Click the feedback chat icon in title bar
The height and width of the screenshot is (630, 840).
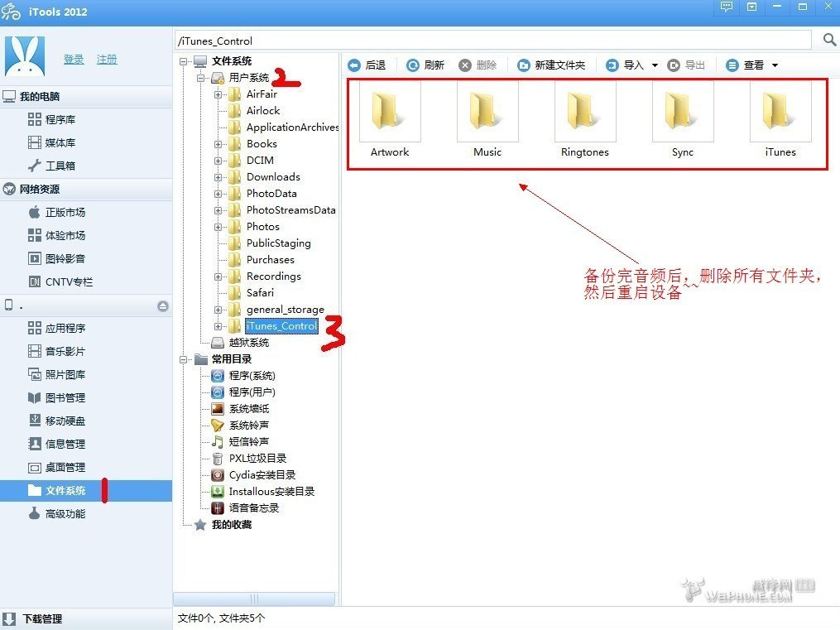coord(726,7)
